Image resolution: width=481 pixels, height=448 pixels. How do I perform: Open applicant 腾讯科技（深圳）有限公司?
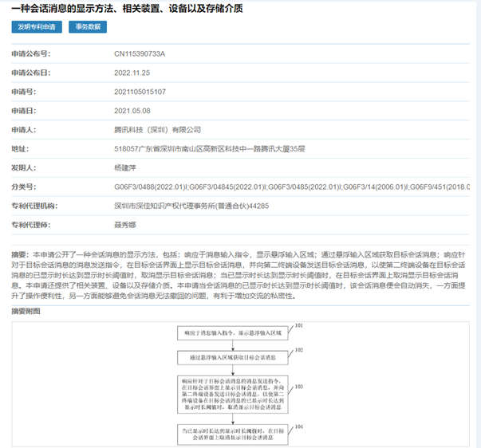[158, 129]
